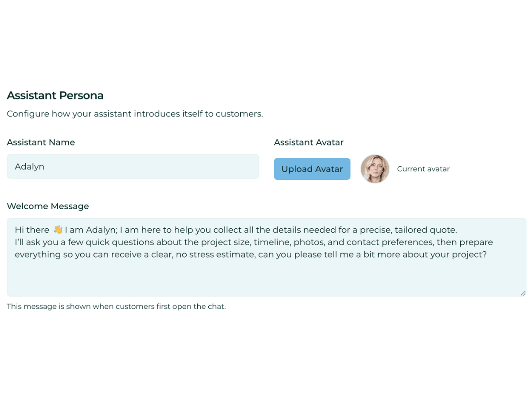Viewport: 532px width, 399px height.
Task: Click the configuration description sentence
Action: point(134,113)
